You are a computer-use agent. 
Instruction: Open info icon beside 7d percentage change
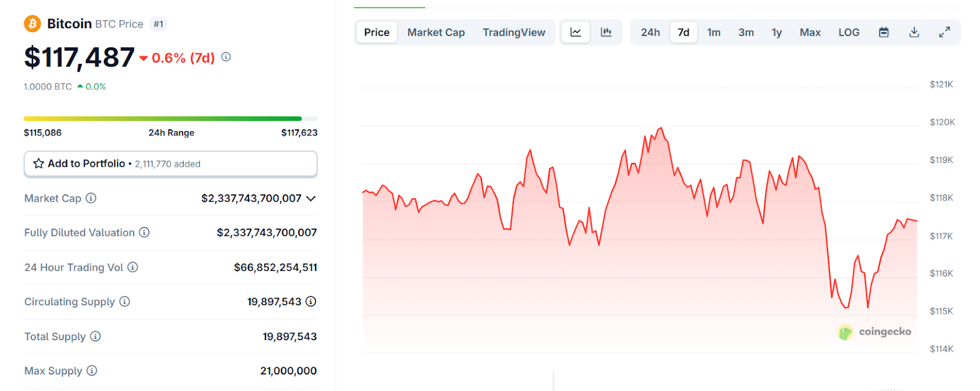(x=226, y=57)
